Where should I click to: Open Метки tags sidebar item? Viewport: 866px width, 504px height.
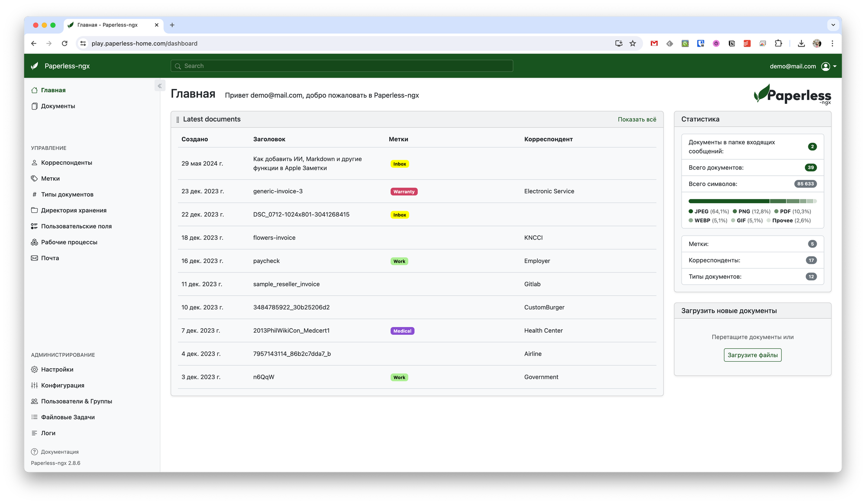click(x=50, y=179)
